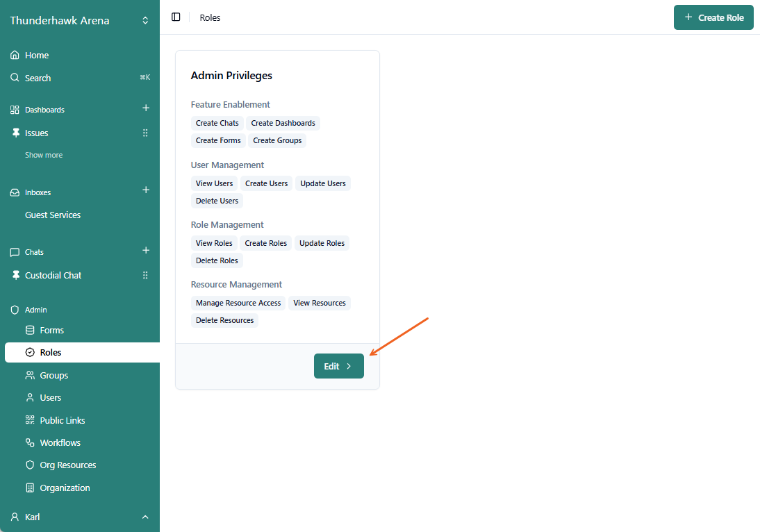Toggle the sidebar panel icon
This screenshot has width=760, height=532.
(176, 17)
